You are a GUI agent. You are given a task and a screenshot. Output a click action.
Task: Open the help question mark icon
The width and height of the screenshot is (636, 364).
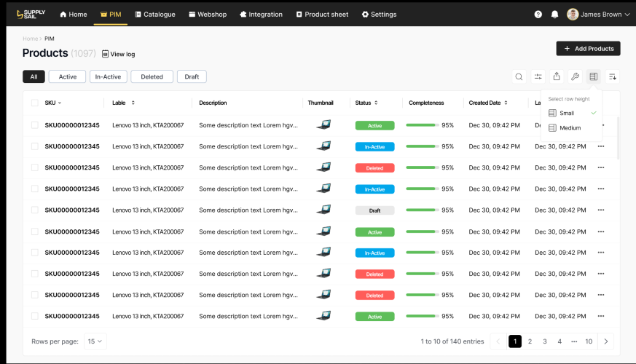538,14
